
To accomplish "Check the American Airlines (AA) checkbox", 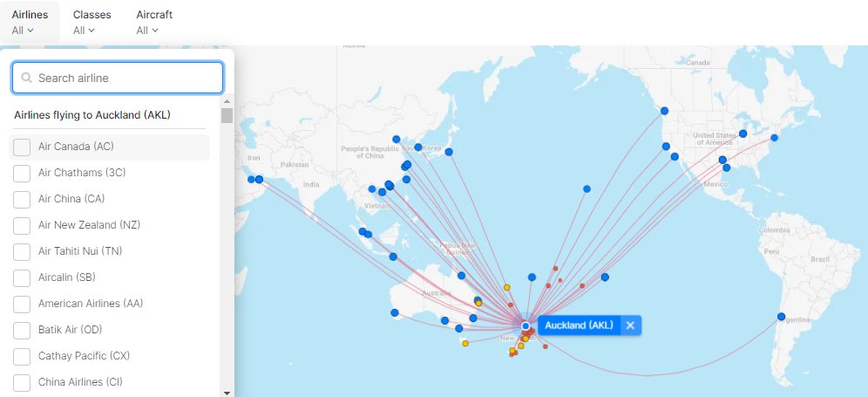I will [x=22, y=304].
